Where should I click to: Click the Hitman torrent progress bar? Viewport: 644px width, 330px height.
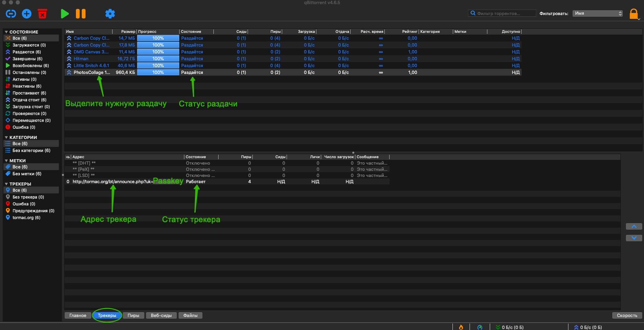click(x=158, y=59)
